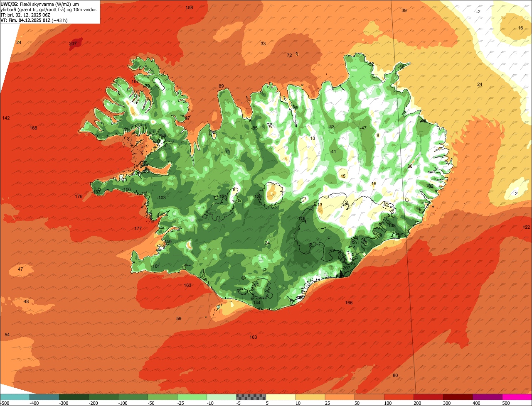
Task: Click the -71 value inland
Action: pyautogui.click(x=227, y=152)
